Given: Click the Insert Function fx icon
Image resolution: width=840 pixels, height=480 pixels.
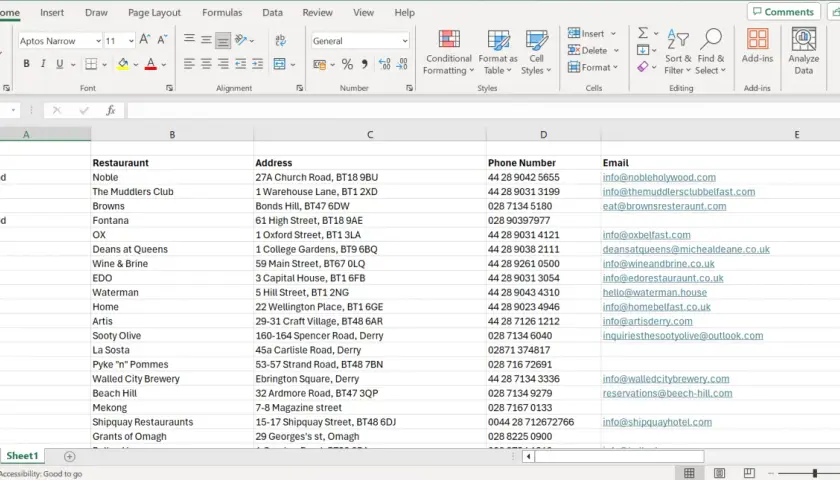Looking at the screenshot, I should click(x=110, y=110).
